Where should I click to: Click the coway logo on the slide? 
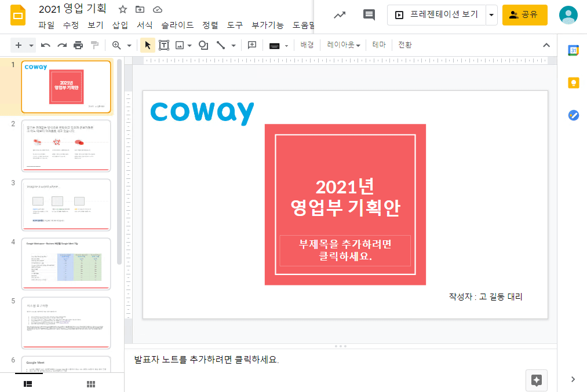point(202,112)
